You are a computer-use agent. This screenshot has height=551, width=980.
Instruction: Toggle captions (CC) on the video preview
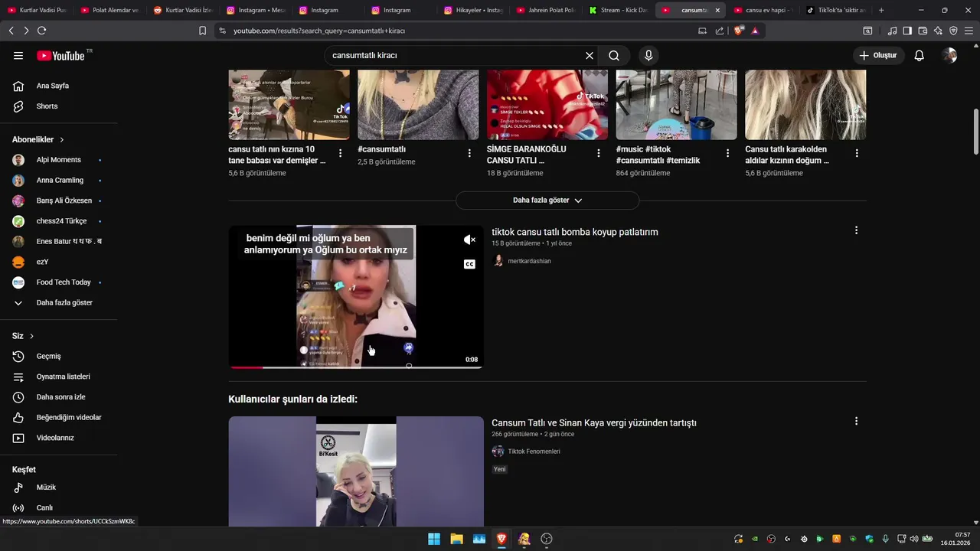point(469,264)
